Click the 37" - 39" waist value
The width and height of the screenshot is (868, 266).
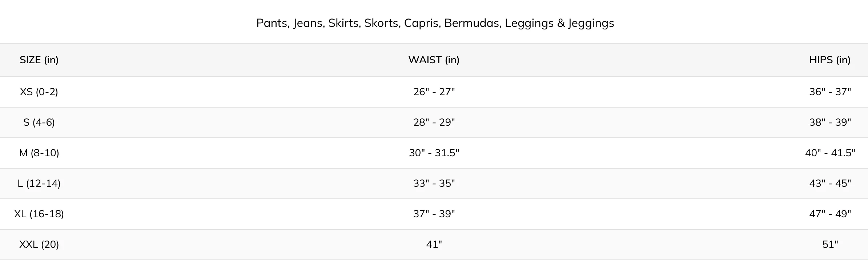[434, 214]
